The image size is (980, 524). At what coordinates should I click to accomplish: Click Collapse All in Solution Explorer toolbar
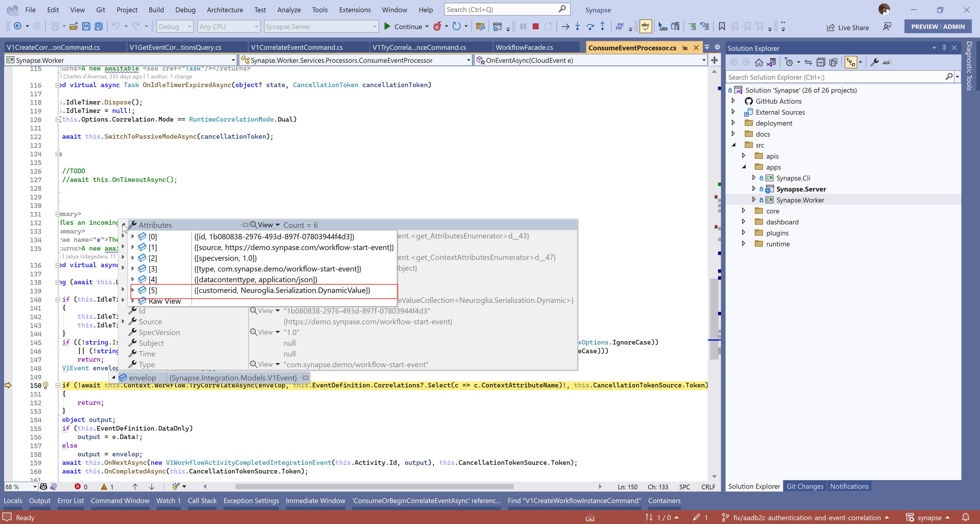click(x=821, y=62)
